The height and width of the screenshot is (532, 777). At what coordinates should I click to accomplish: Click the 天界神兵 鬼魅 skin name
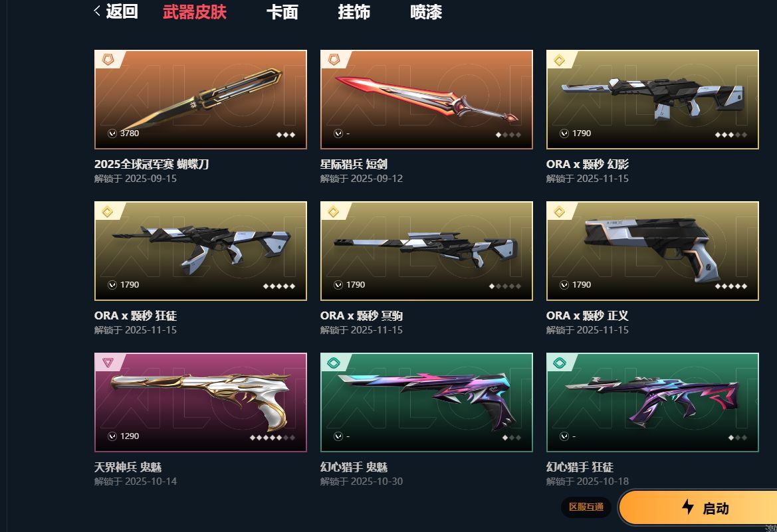128,467
